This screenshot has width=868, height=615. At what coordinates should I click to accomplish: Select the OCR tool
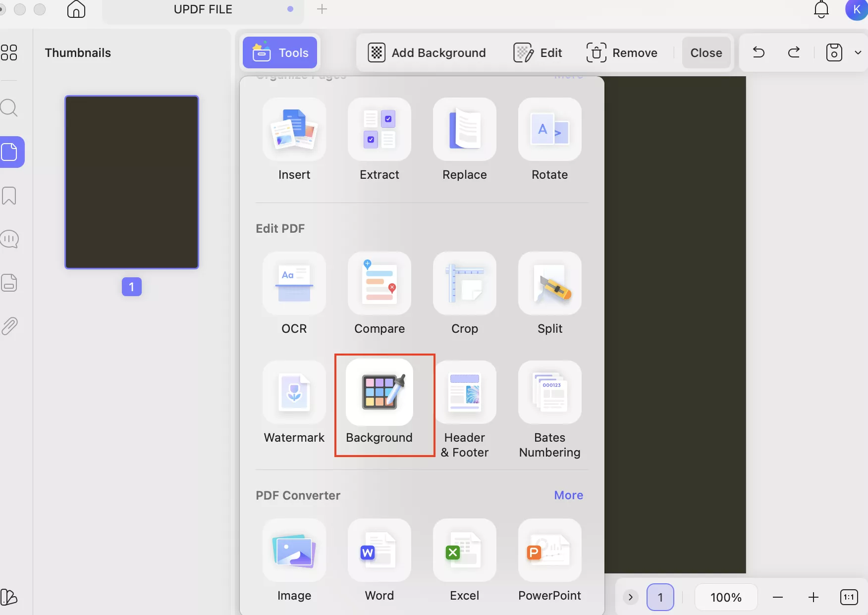pos(294,295)
